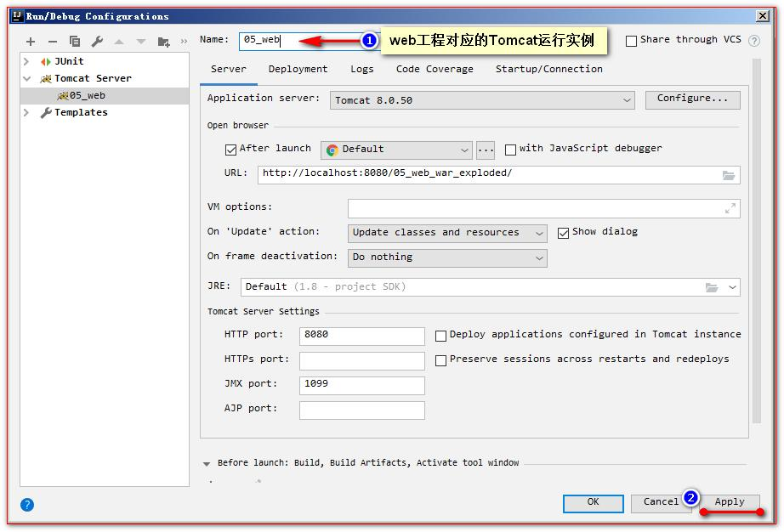The height and width of the screenshot is (532, 784).
Task: Collapse the Before launch section
Action: click(207, 463)
